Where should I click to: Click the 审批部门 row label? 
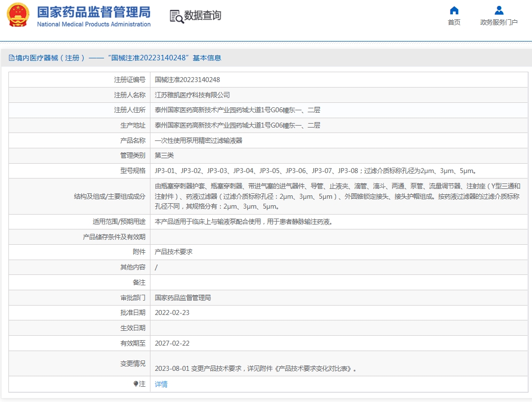(133, 298)
